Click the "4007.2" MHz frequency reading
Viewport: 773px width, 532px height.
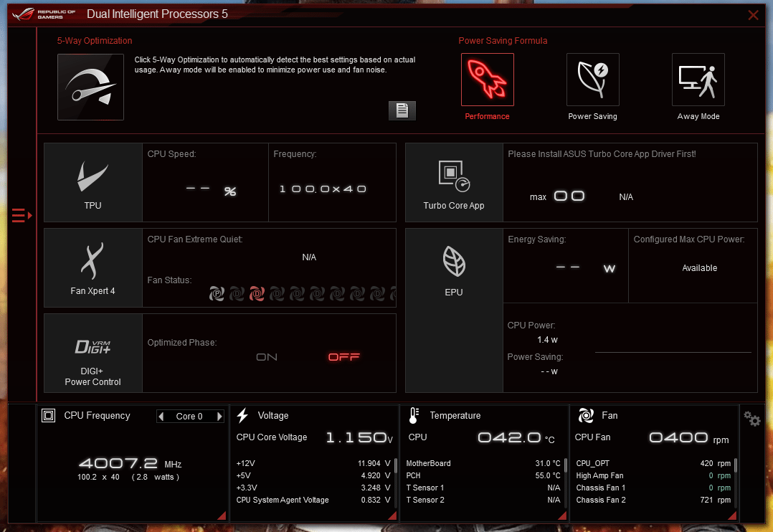click(118, 463)
